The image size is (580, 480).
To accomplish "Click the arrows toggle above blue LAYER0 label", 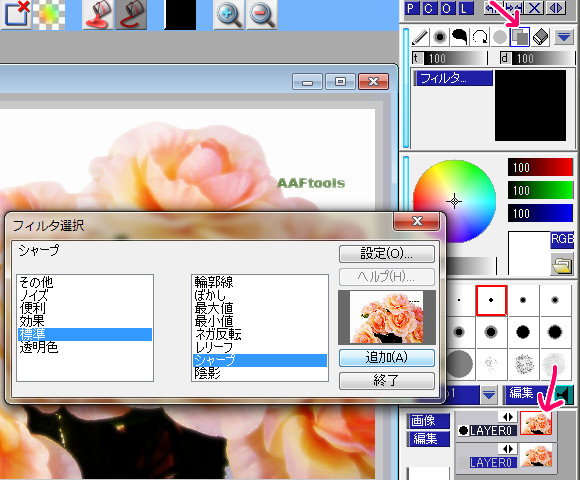I will pyautogui.click(x=508, y=449).
